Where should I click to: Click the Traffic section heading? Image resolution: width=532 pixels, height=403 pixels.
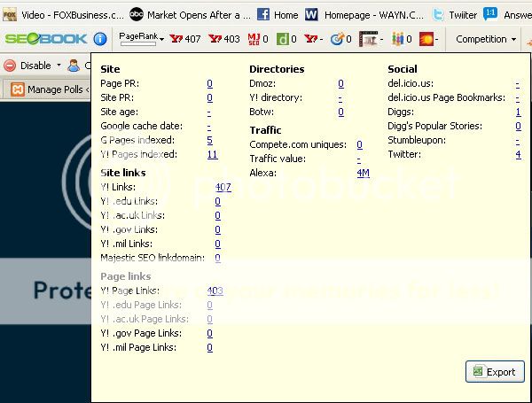click(265, 130)
